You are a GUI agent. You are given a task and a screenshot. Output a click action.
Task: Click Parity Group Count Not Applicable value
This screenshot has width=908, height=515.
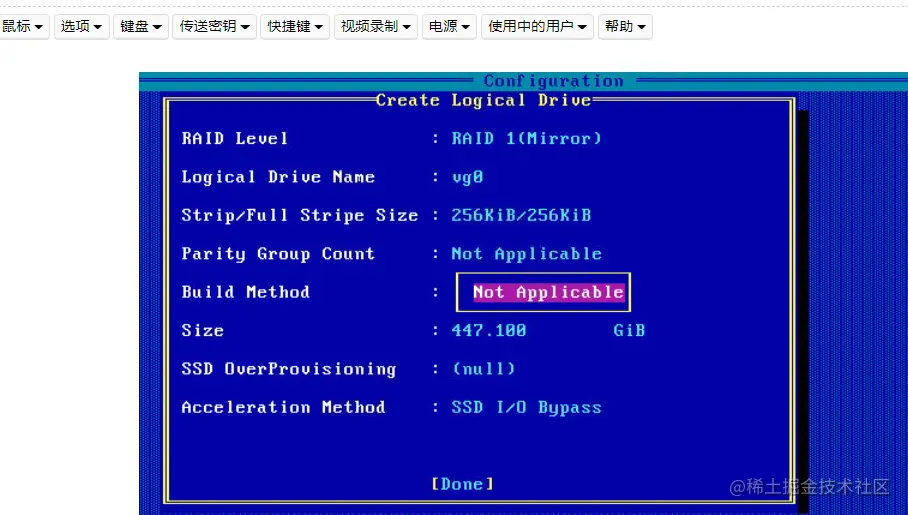pyautogui.click(x=526, y=254)
